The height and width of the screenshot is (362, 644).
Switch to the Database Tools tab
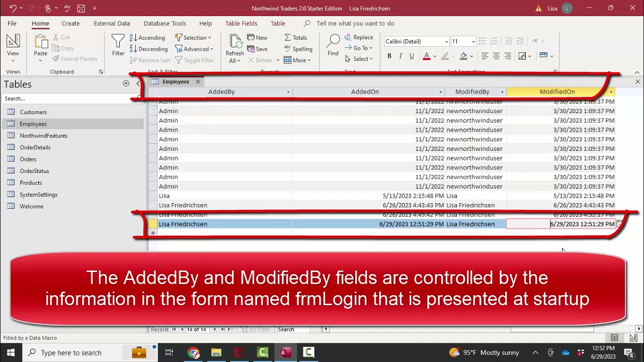pyautogui.click(x=165, y=23)
